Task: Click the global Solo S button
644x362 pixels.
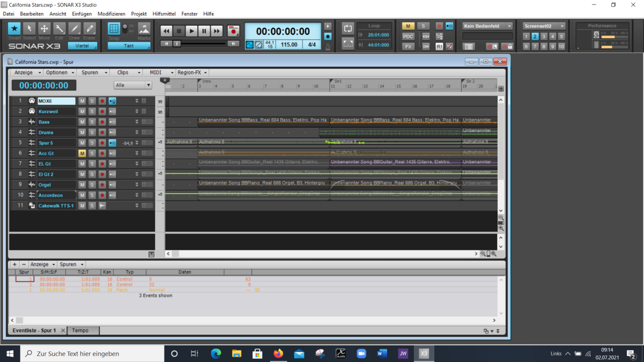Action: click(x=423, y=26)
